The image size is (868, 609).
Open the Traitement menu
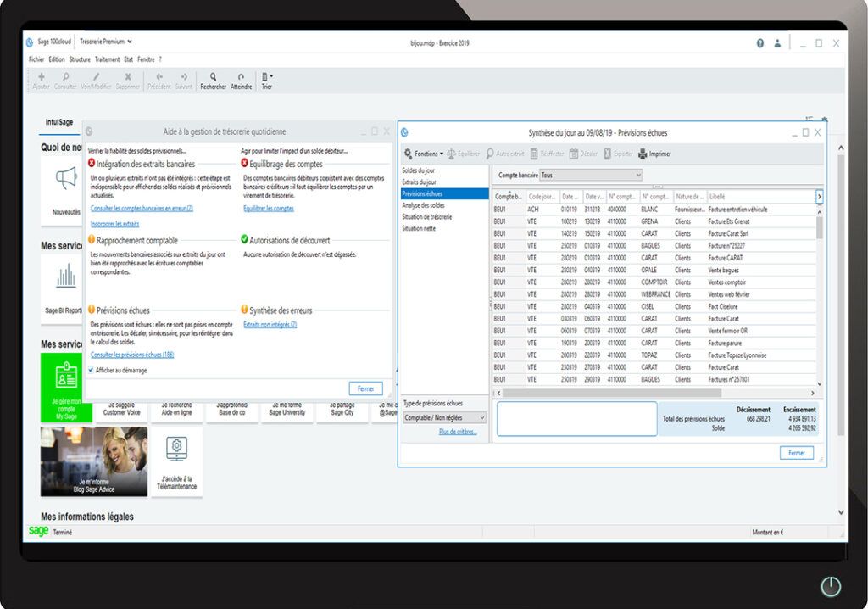pos(107,59)
